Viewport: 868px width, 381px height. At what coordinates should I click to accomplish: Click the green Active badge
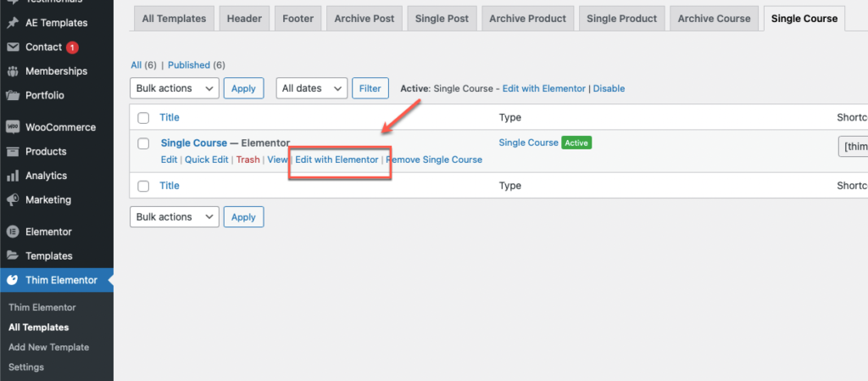click(576, 143)
